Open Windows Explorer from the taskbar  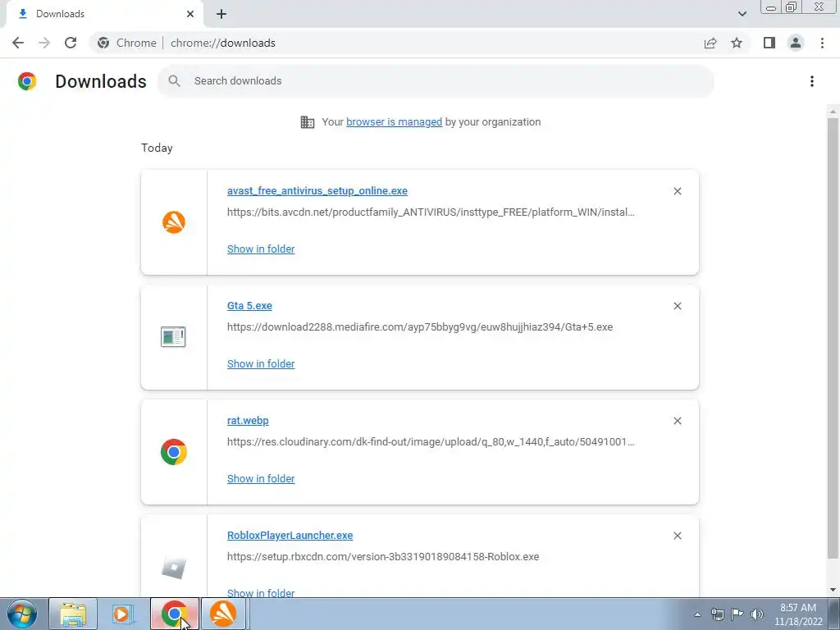point(73,614)
